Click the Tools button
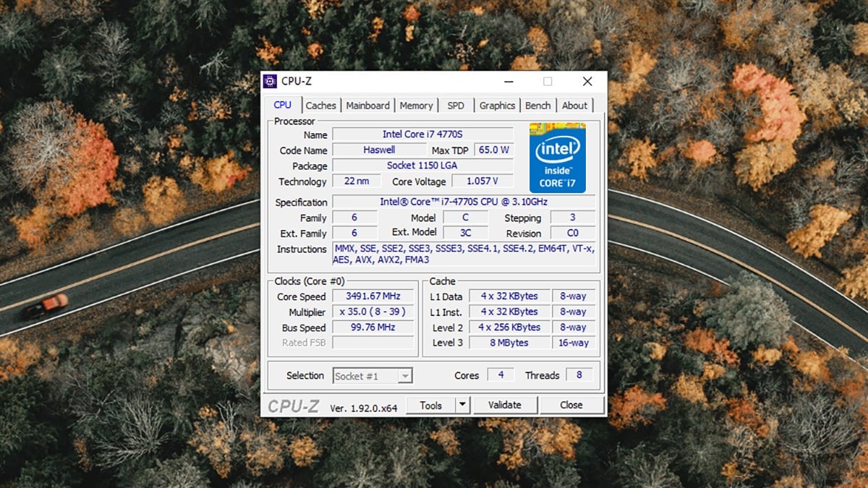This screenshot has height=488, width=868. coord(430,406)
